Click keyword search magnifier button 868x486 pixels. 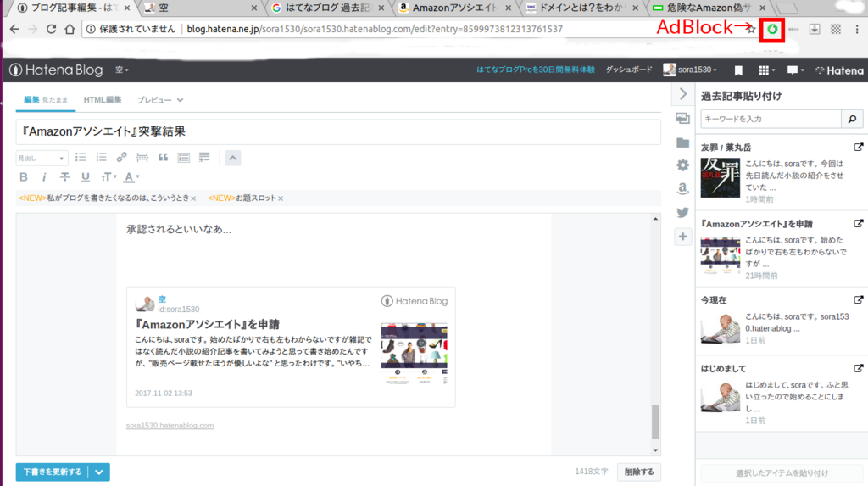(x=852, y=119)
